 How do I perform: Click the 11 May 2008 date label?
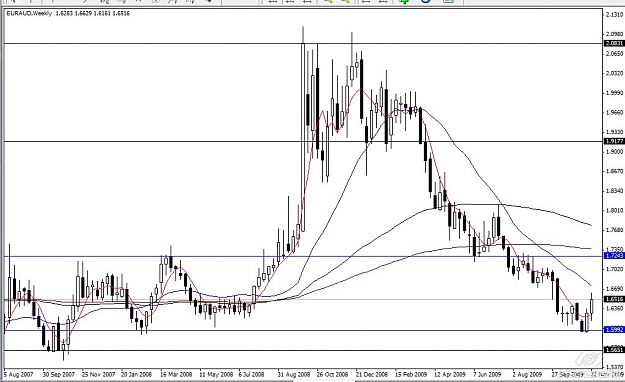point(216,375)
